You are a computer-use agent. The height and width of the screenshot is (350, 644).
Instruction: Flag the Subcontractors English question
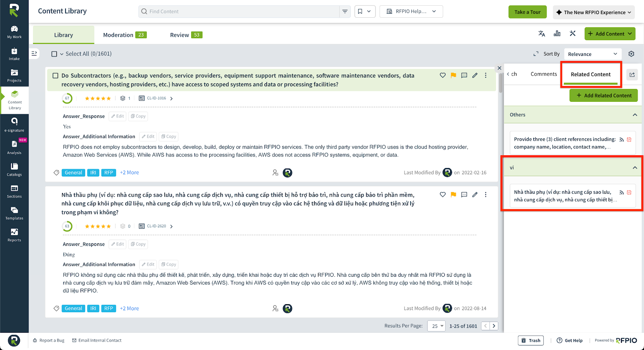click(x=453, y=75)
